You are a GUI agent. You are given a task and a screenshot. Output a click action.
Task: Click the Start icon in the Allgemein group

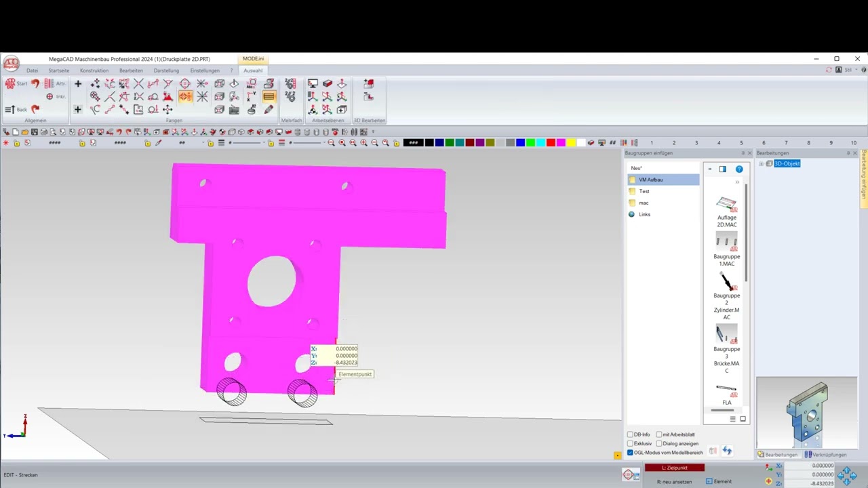click(x=10, y=83)
